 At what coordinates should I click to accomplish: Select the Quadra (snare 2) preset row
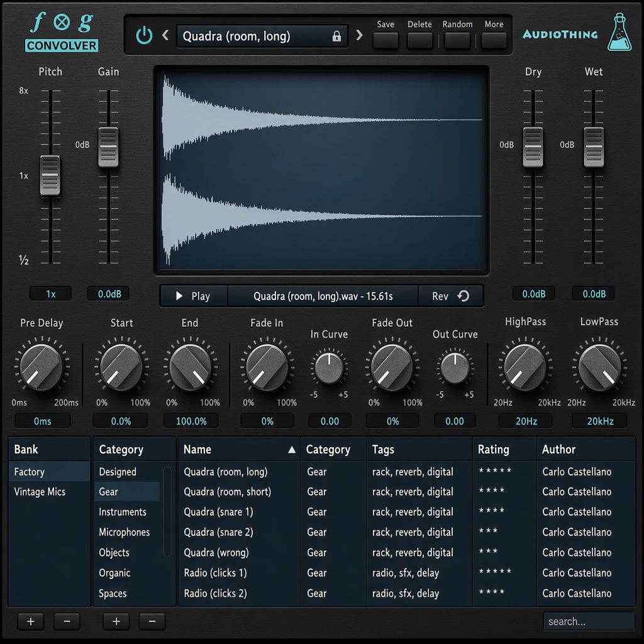(x=407, y=532)
